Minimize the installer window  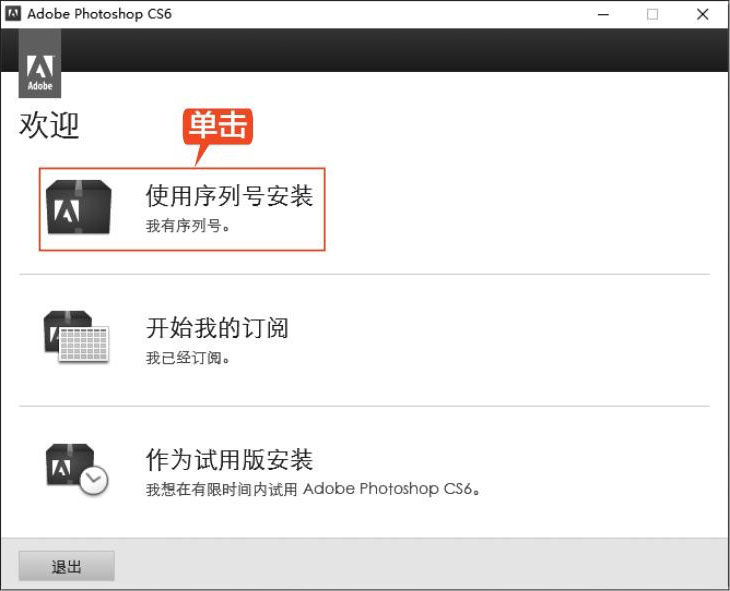(603, 14)
